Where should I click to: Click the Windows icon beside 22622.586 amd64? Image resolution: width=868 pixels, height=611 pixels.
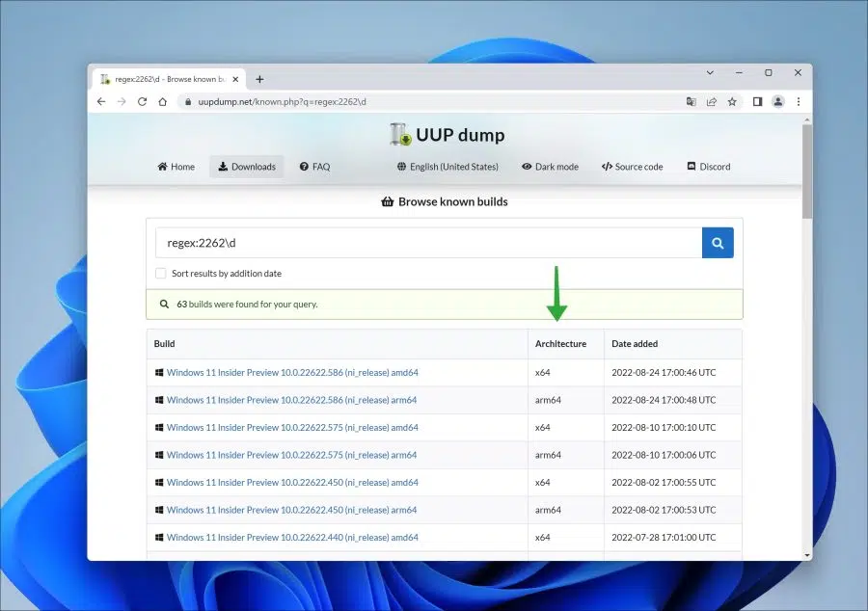(159, 373)
